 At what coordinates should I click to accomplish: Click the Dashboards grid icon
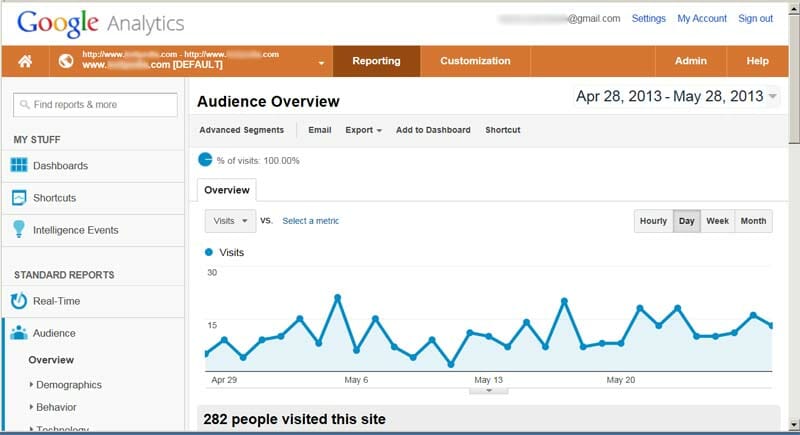pyautogui.click(x=19, y=166)
